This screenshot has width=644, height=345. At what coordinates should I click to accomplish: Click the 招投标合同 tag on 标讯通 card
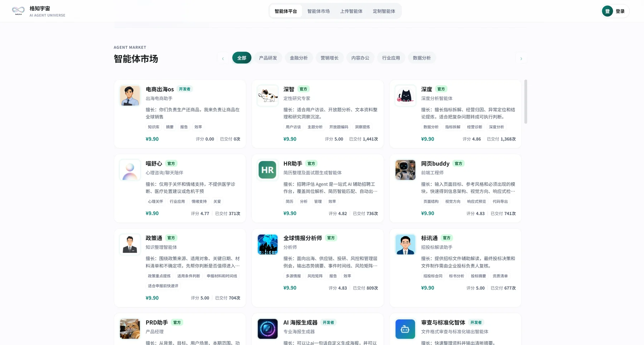[x=433, y=276]
